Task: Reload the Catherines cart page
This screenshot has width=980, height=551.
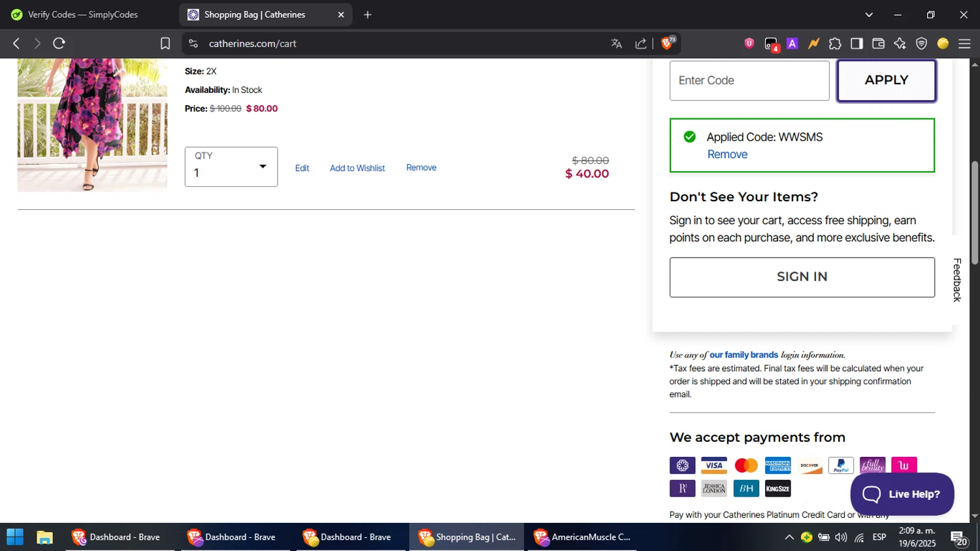Action: coord(59,43)
